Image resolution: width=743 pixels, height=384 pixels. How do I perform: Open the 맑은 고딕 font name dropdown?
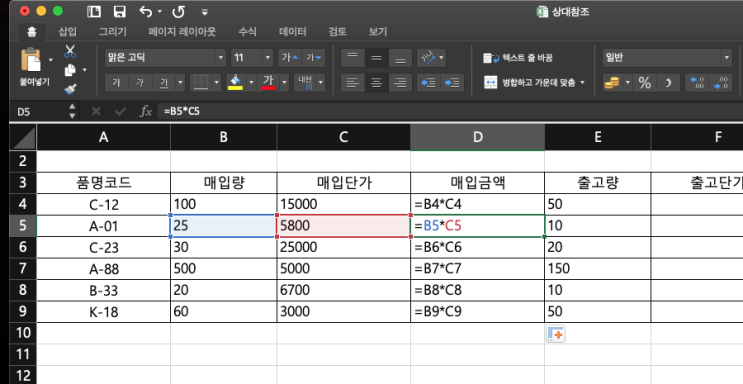click(x=220, y=58)
